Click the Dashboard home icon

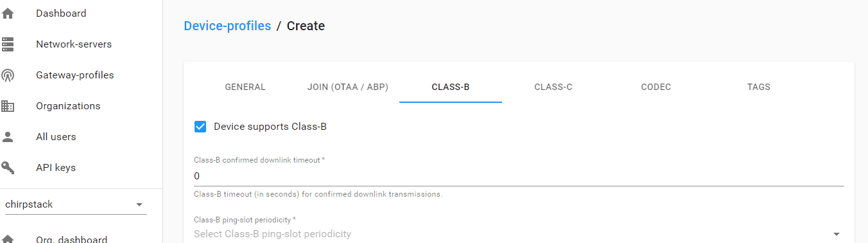(x=8, y=14)
